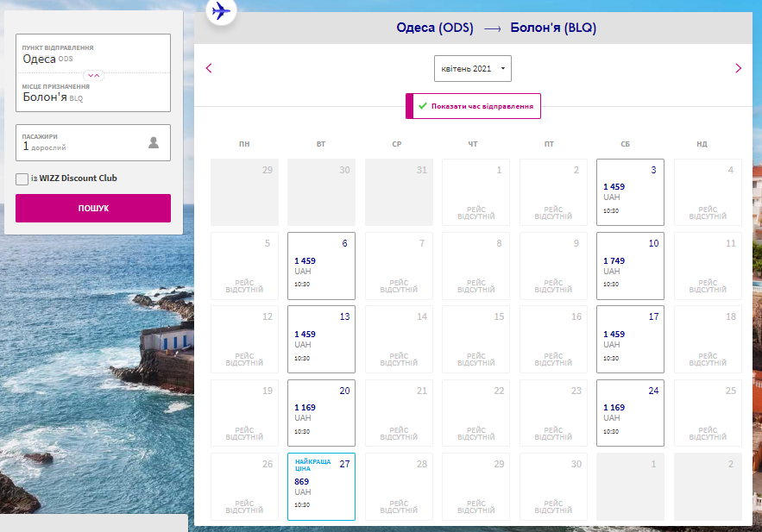Go to next month with right arrow
762x532 pixels.
[x=738, y=68]
